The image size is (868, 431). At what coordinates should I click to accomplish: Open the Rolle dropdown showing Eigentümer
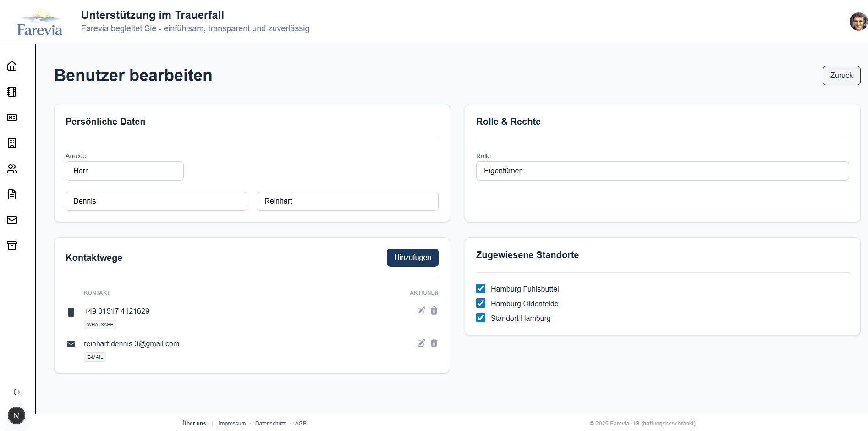click(x=662, y=171)
